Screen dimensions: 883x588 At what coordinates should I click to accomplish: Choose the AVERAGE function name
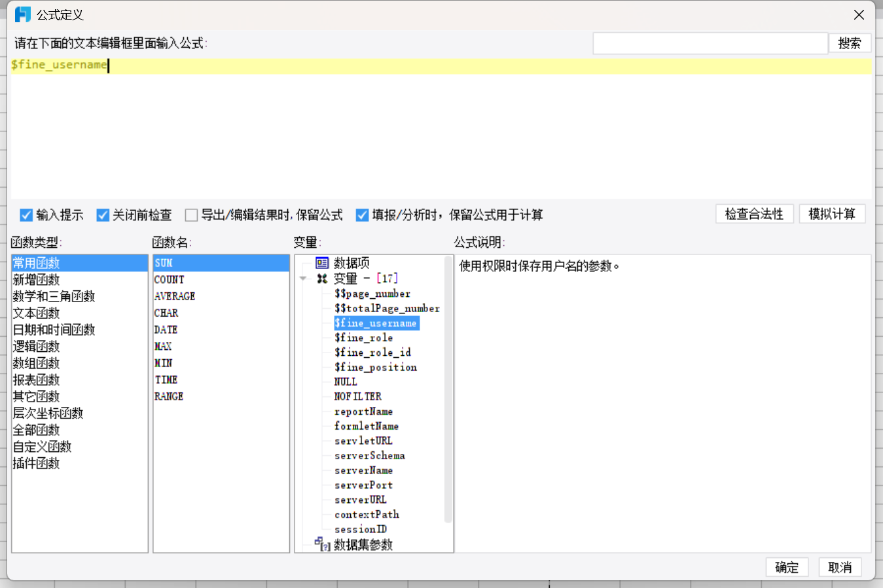click(x=175, y=296)
